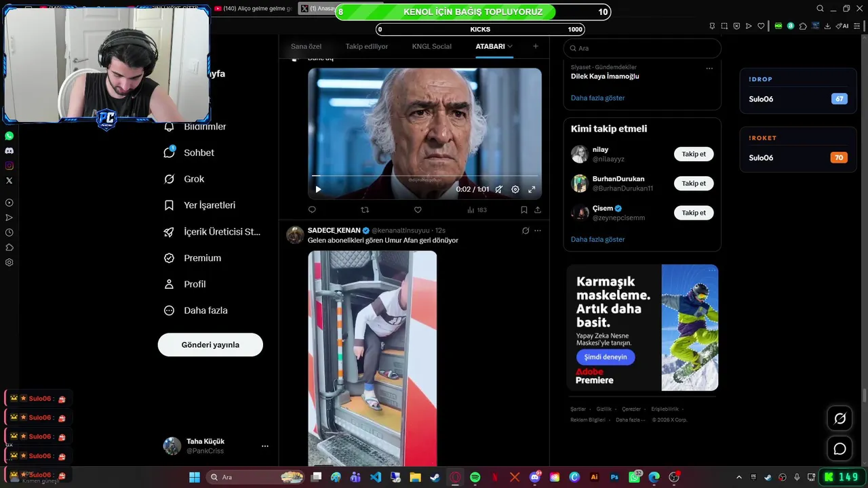The image size is (868, 488).
Task: Open the Windows Start menu
Action: click(195, 477)
